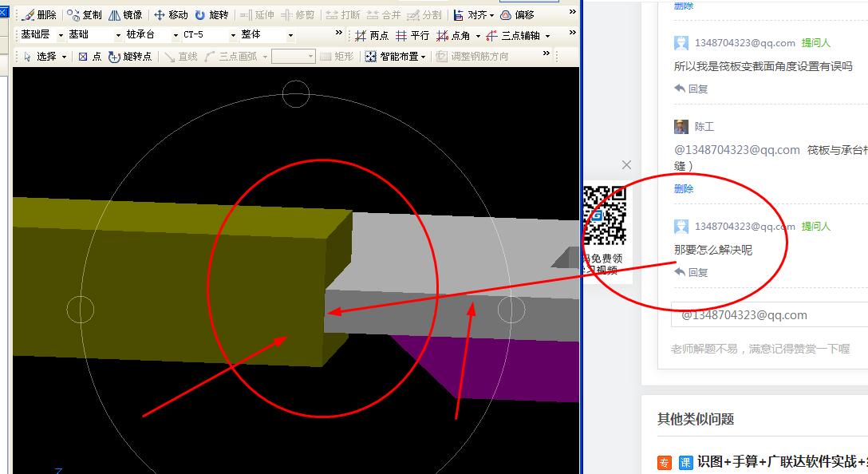The image size is (868, 474).
Task: Choose the 三点辅轴 three-point auxiliary axis tool
Action: coord(513,35)
